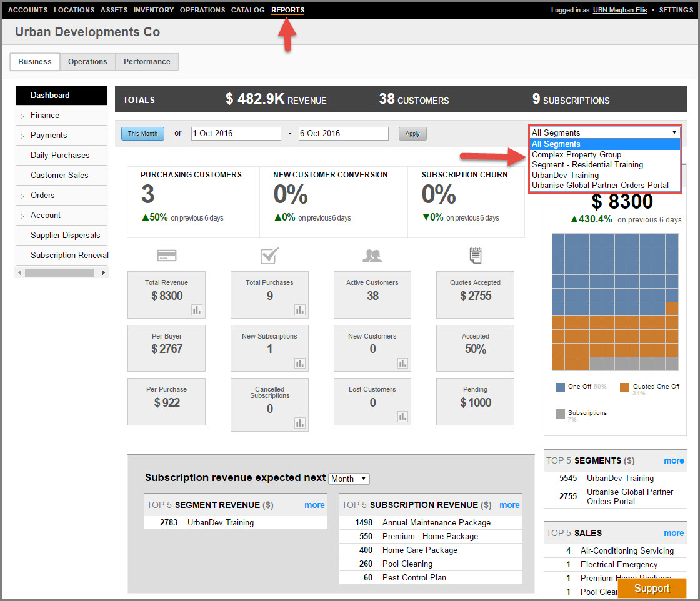
Task: Click the orange Support button
Action: 651,589
